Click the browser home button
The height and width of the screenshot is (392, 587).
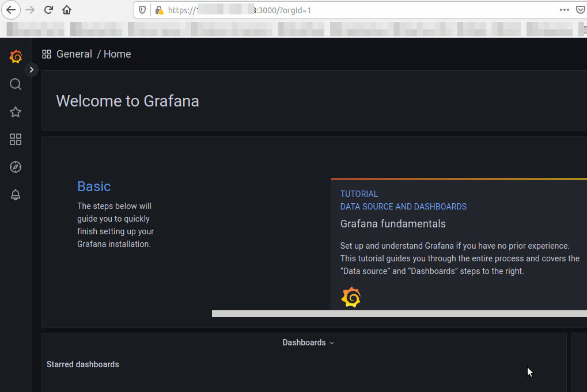pos(67,10)
